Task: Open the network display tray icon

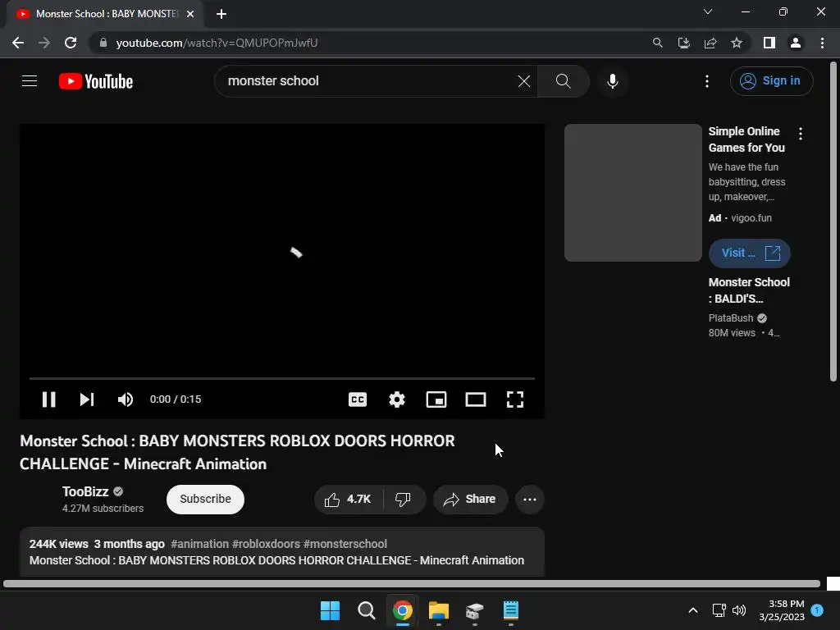Action: pos(719,610)
